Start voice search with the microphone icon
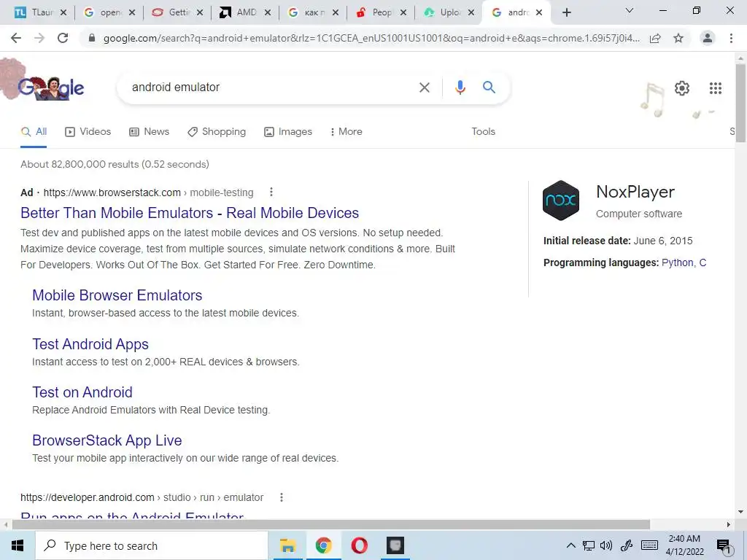 tap(460, 87)
